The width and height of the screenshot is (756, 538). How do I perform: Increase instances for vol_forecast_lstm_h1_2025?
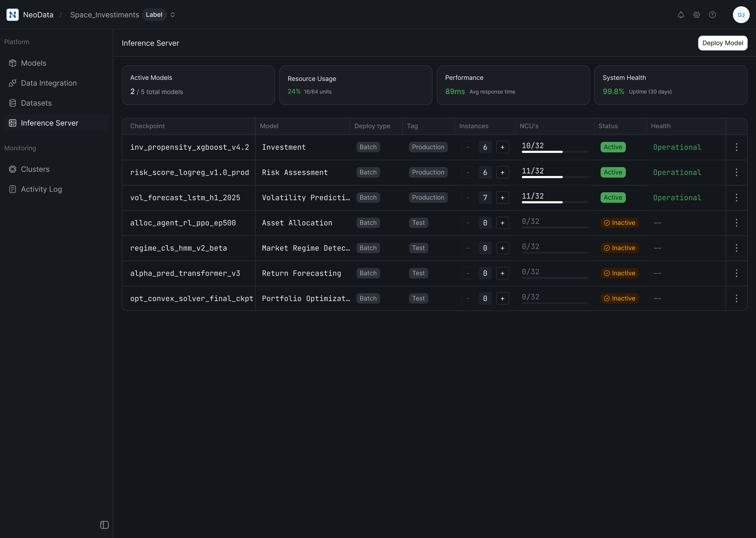(x=502, y=198)
